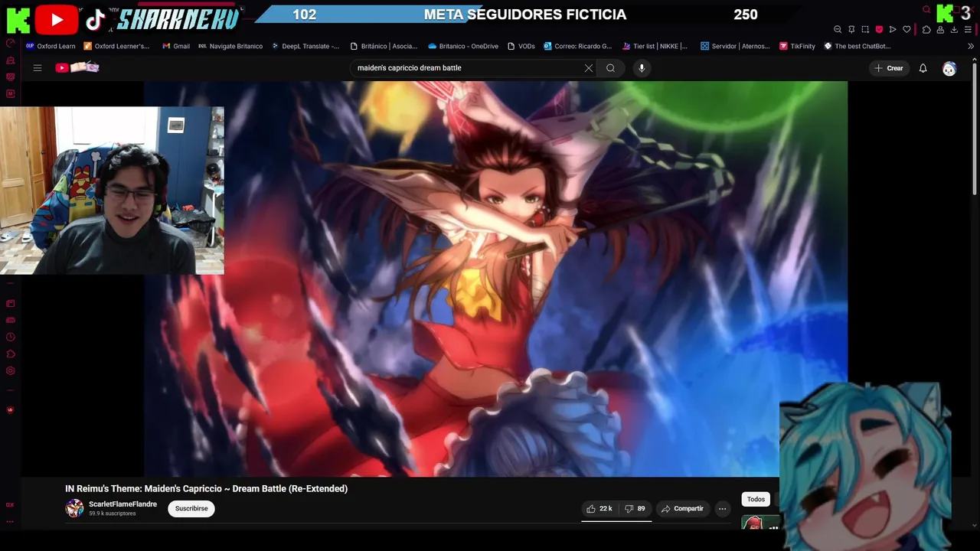Go to the YouTube home logo
The image size is (980, 551).
point(77,67)
